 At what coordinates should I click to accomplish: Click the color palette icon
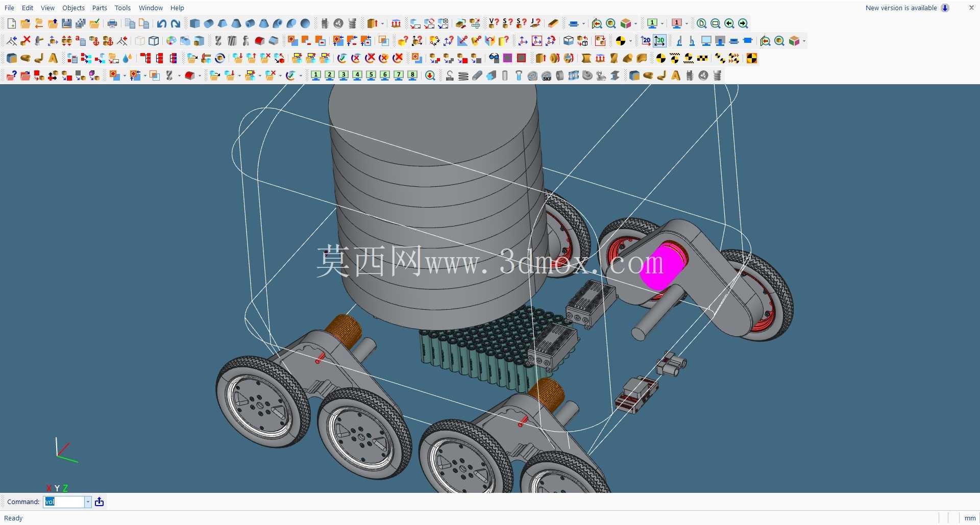pyautogui.click(x=171, y=41)
